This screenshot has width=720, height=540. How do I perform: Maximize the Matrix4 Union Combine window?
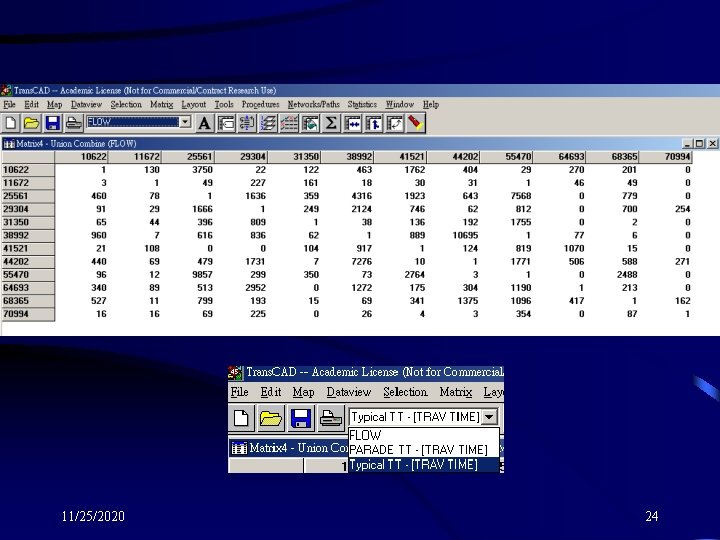tap(699, 144)
